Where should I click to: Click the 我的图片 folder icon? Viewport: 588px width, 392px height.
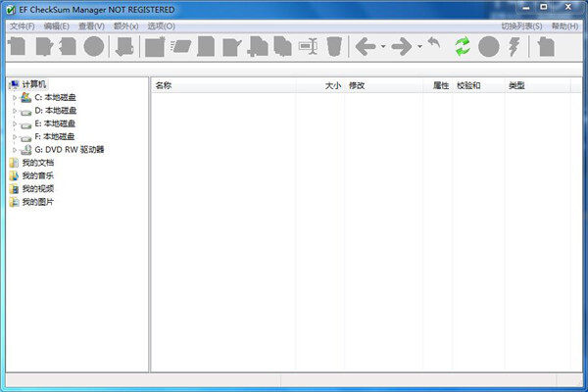(14, 202)
